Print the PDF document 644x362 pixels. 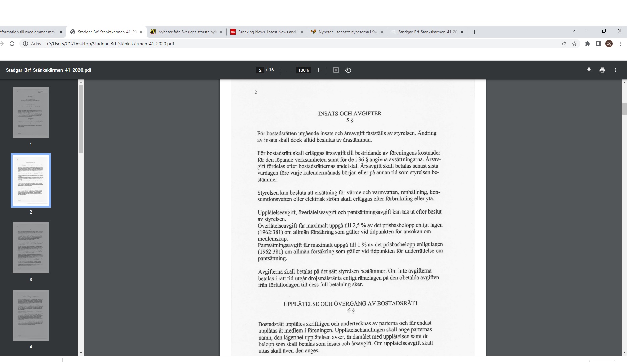pyautogui.click(x=602, y=70)
